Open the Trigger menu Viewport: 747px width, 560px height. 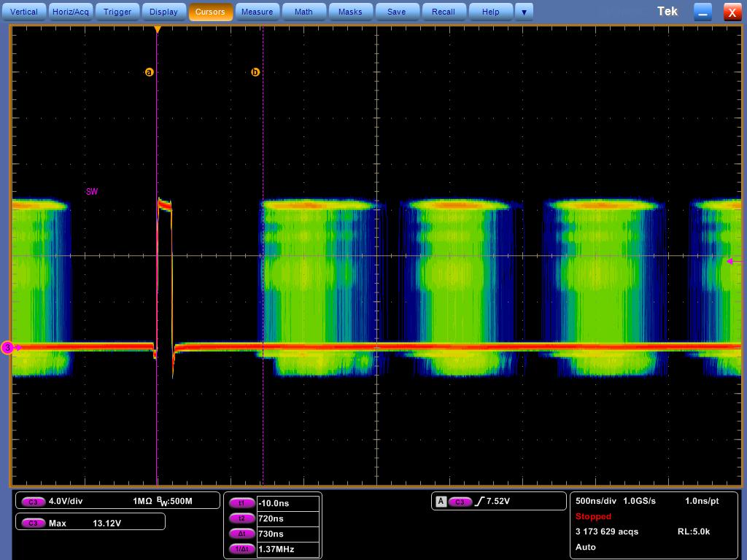[x=117, y=12]
